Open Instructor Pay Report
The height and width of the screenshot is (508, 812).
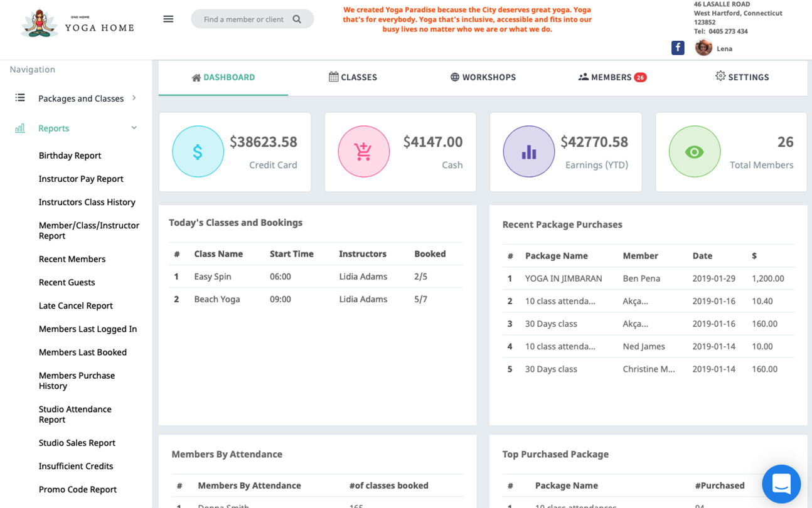tap(81, 179)
